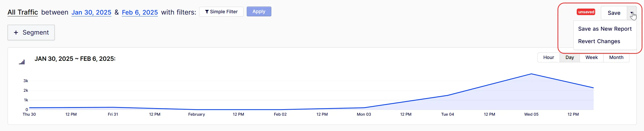Open the All Traffic selector
Viewport: 644px width, 131px height.
[23, 12]
